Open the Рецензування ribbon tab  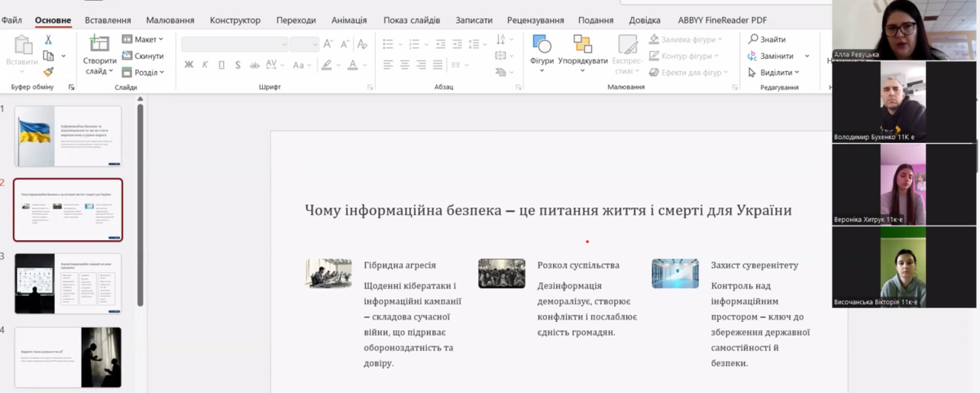coord(537,20)
